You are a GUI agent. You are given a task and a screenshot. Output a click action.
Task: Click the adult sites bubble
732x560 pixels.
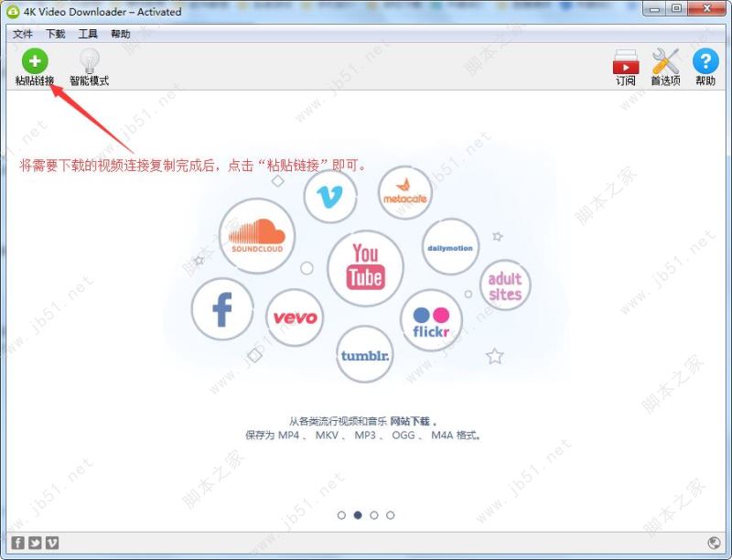[x=505, y=285]
